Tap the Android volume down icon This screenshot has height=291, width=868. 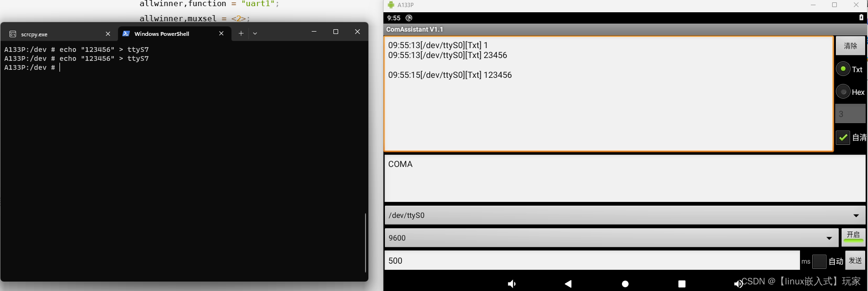click(x=512, y=284)
